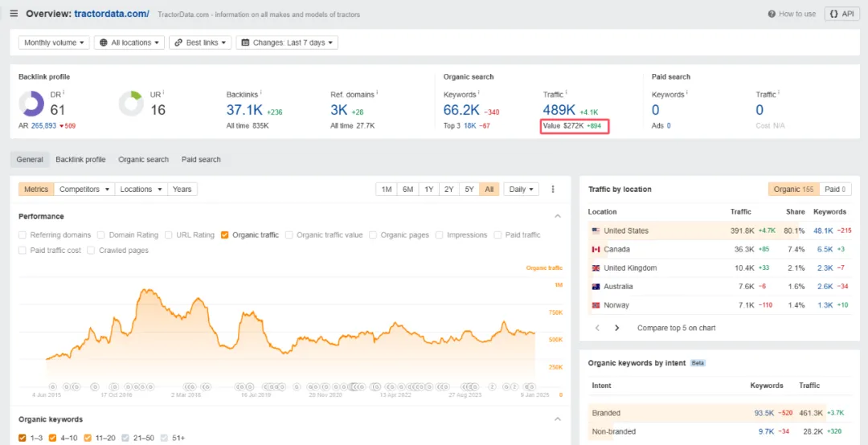Viewport: 868px width, 445px height.
Task: Toggle the 21–50 keyword position checkbox
Action: coord(125,438)
